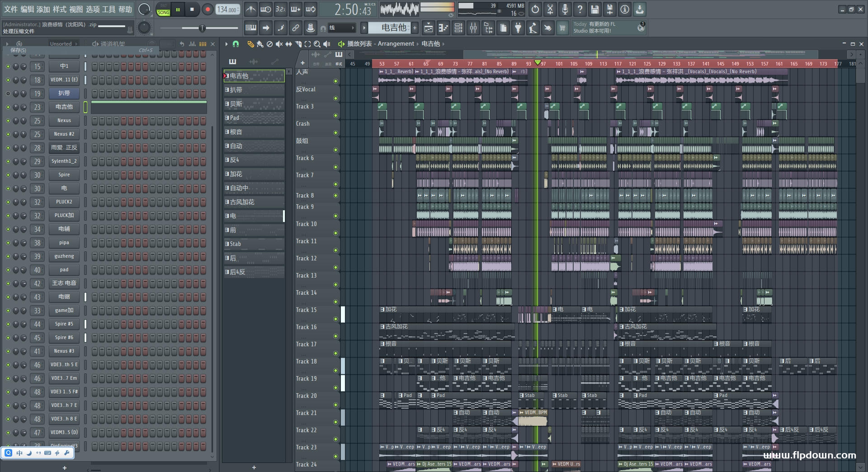Open the piano roll view icon
The height and width of the screenshot is (472, 868).
[x=443, y=28]
